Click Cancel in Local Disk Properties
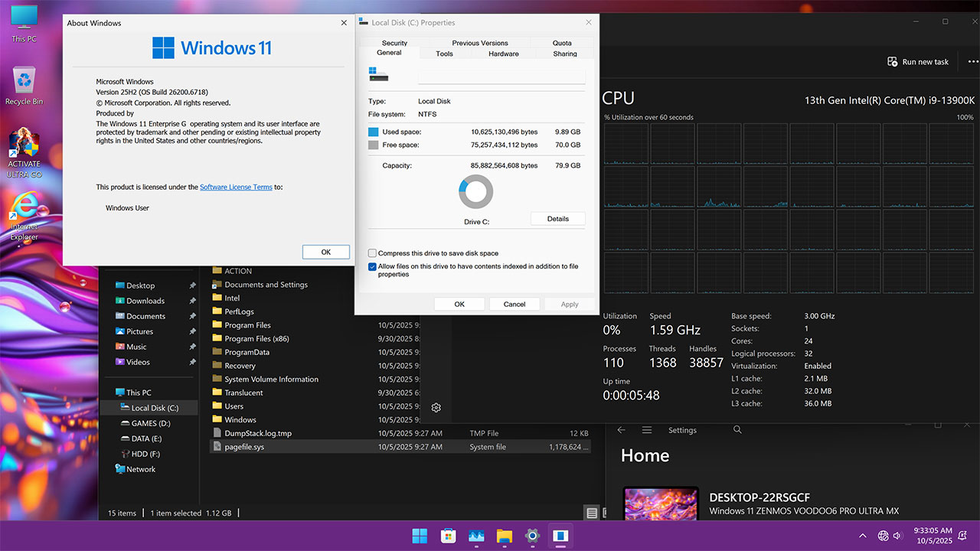This screenshot has height=551, width=980. [x=514, y=304]
